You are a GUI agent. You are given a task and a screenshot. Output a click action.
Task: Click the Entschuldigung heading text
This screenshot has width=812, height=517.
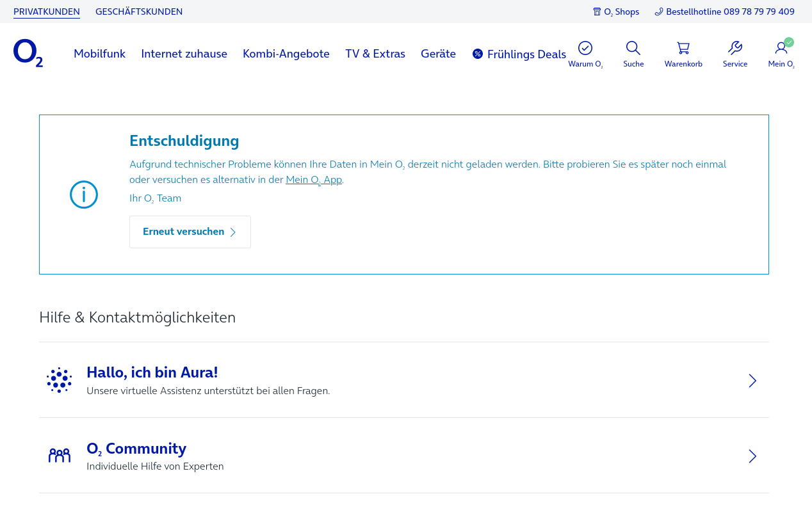click(x=184, y=141)
